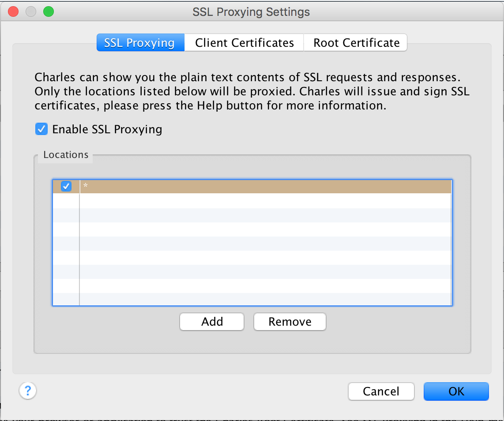Confirm the settings with OK
504x421 pixels.
click(x=456, y=391)
